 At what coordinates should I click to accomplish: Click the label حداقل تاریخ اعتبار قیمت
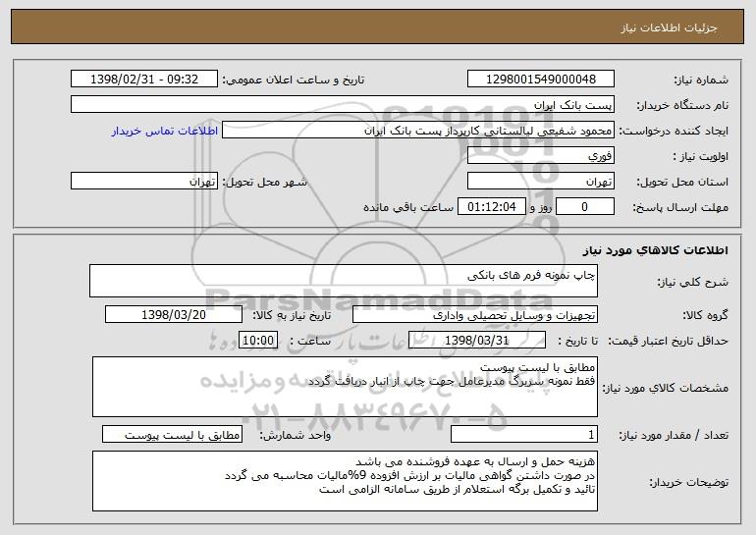coord(668,342)
